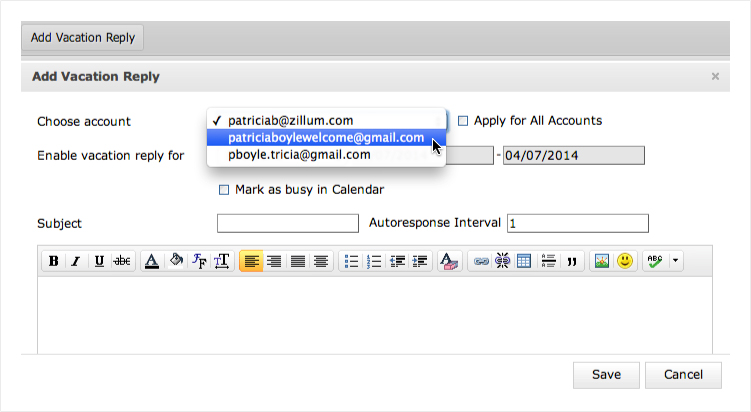The image size is (751, 412).
Task: Close the Add Vacation Reply dialog
Action: pos(715,77)
